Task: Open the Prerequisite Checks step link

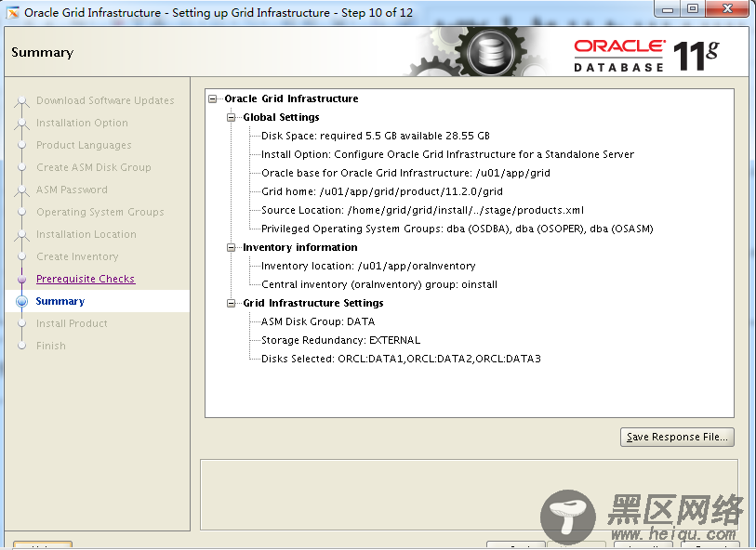Action: click(86, 279)
